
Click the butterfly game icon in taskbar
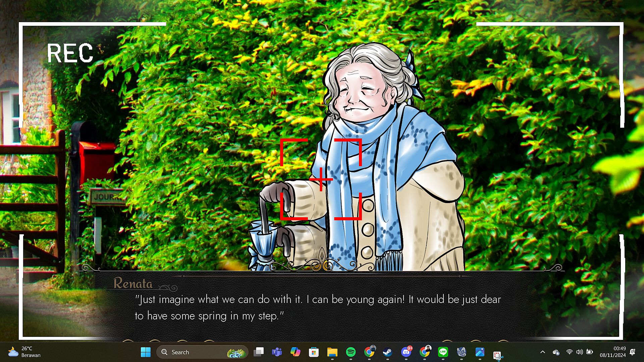point(462,352)
